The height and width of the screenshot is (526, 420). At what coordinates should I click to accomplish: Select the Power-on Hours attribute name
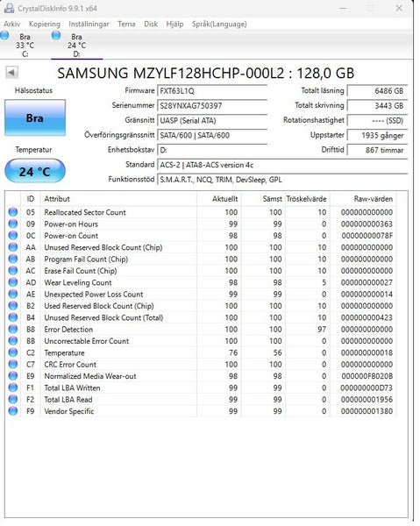[71, 224]
